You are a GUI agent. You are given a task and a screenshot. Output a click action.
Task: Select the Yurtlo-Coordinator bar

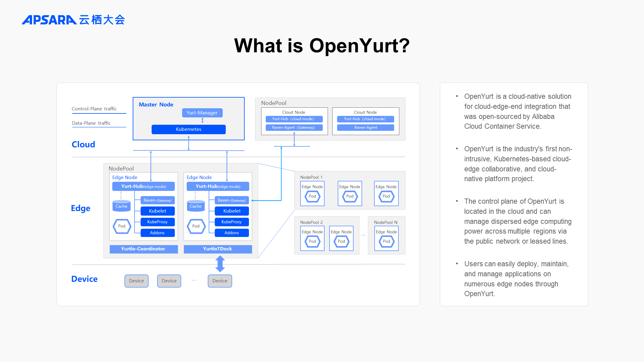click(144, 249)
